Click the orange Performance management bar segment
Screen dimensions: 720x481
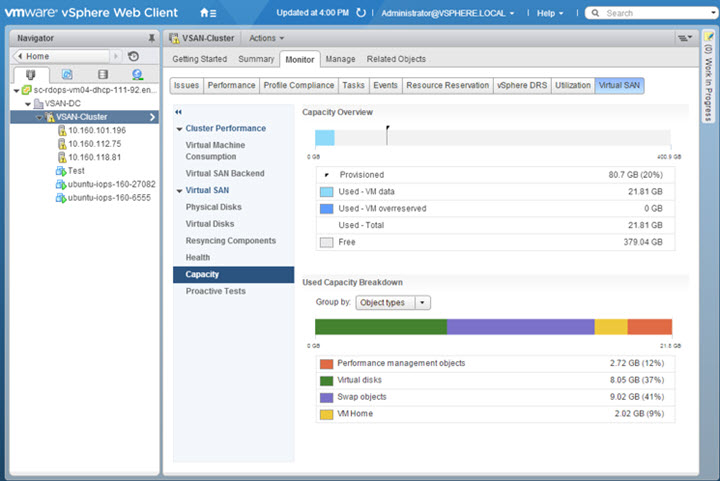[650, 327]
